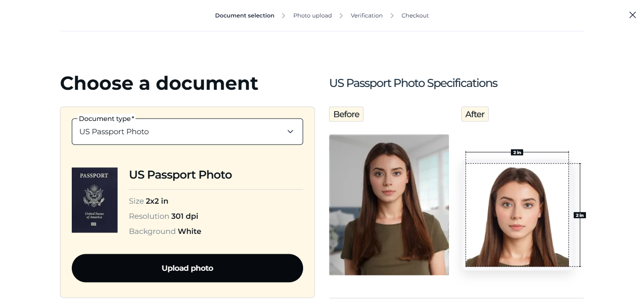
Task: Switch to the Photo upload step
Action: (x=313, y=15)
